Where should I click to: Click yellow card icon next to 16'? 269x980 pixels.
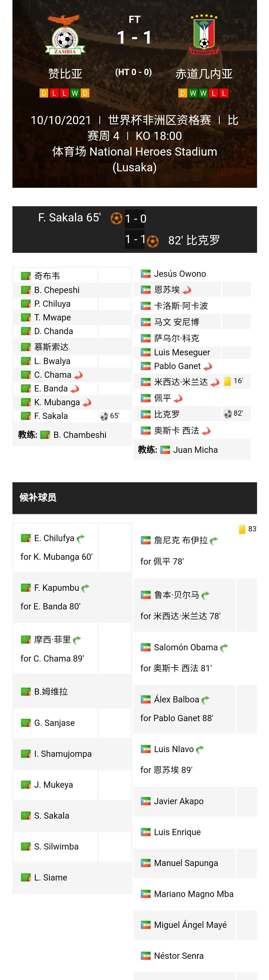coord(227,381)
